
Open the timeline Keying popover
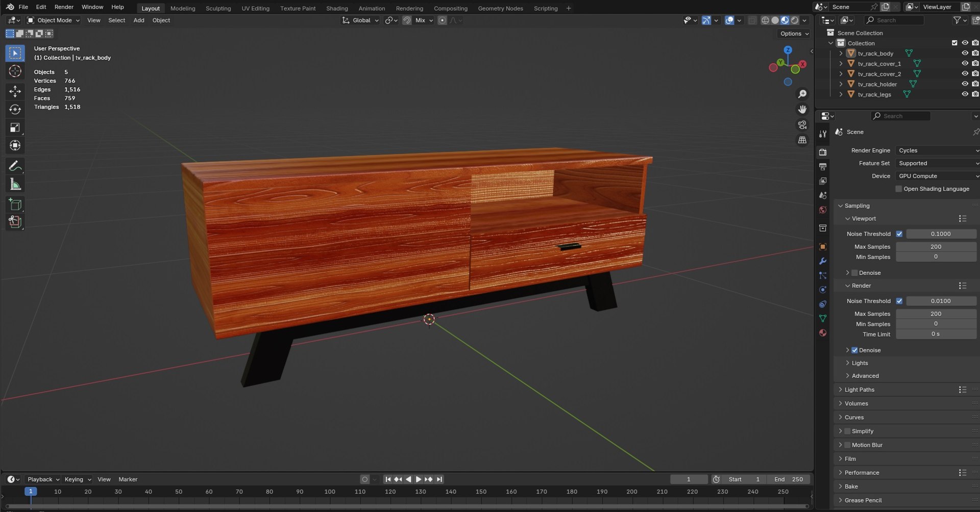coord(78,479)
